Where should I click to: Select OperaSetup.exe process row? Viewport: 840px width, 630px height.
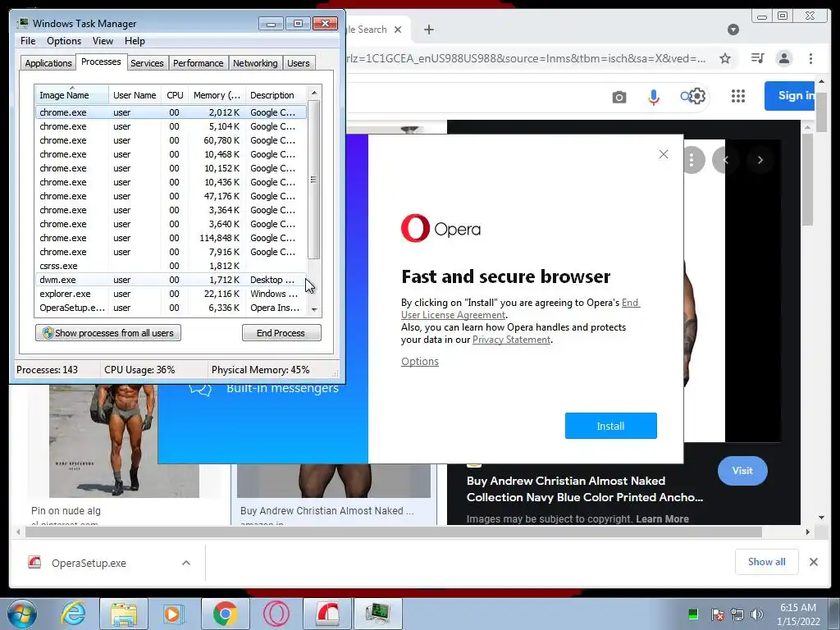point(171,308)
